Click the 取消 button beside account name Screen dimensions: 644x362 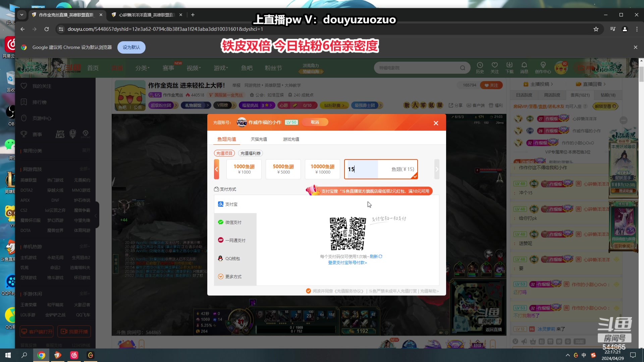(315, 122)
